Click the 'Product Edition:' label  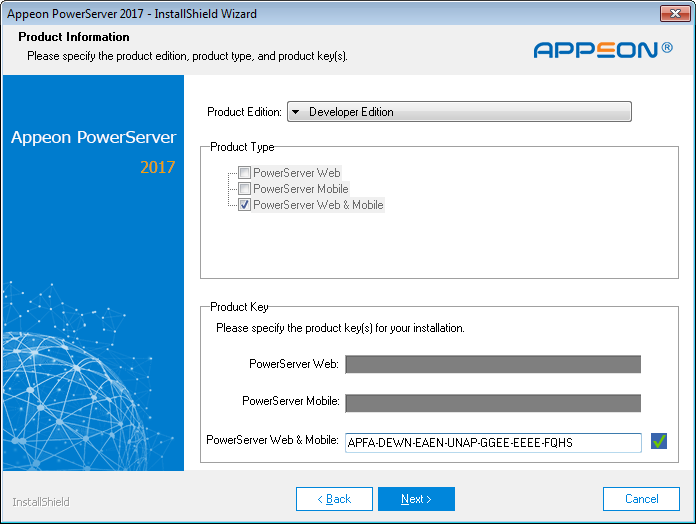click(244, 112)
